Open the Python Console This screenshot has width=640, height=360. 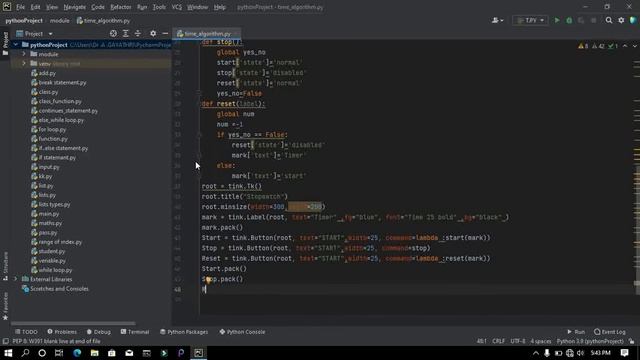click(242, 332)
